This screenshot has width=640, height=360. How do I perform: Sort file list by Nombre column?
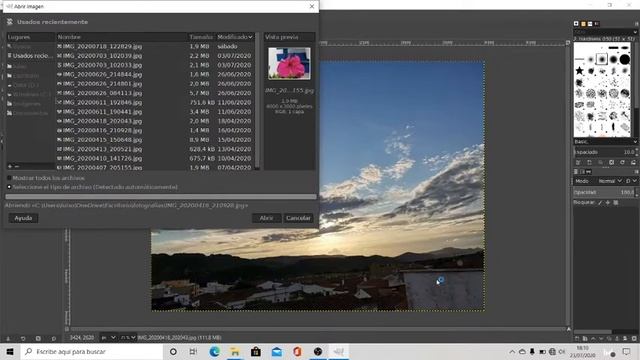[122, 37]
